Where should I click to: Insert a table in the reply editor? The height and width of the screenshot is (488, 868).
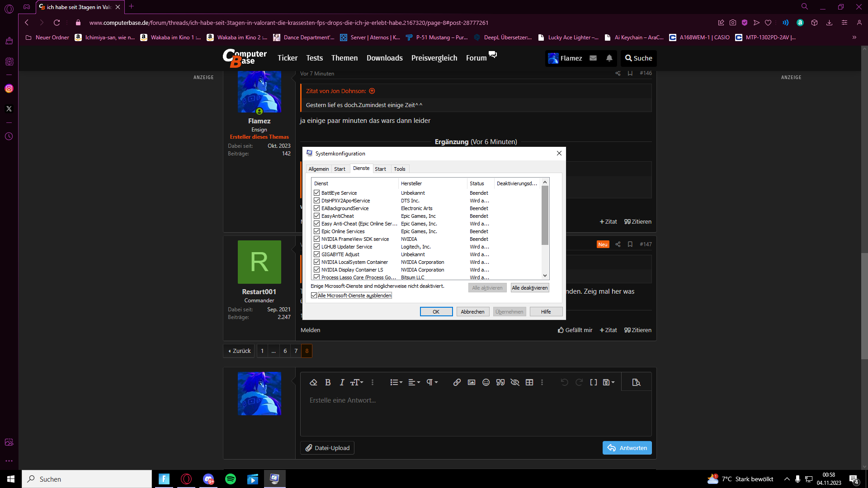pos(529,383)
